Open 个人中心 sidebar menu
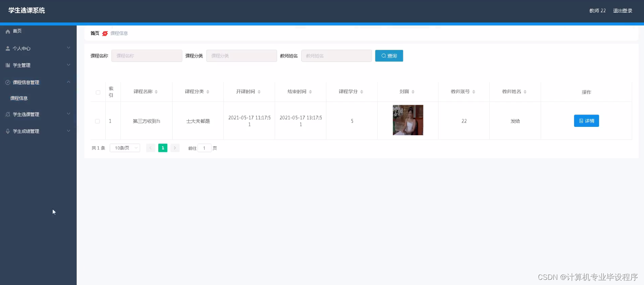 point(38,48)
